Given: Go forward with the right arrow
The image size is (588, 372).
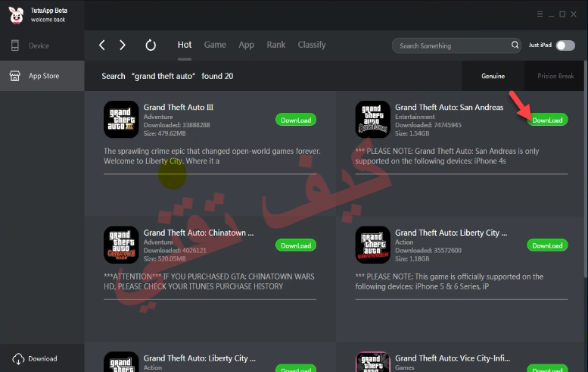Looking at the screenshot, I should [x=123, y=45].
